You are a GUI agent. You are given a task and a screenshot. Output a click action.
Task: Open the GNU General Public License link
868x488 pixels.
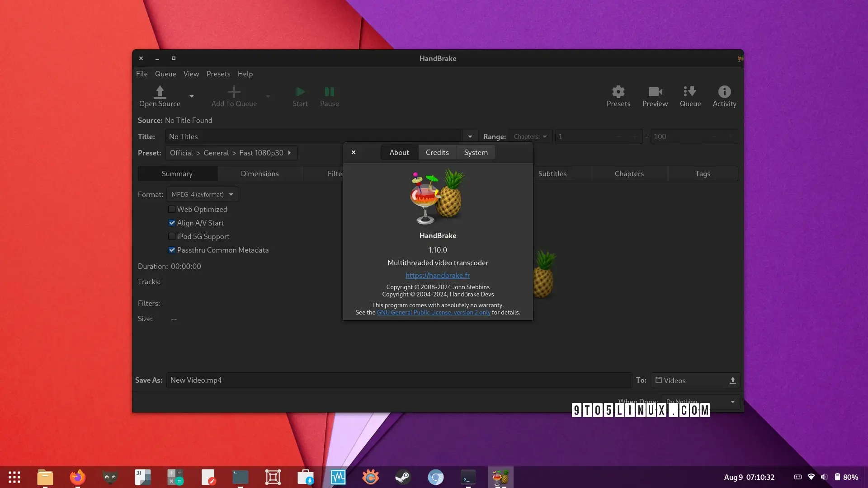(433, 312)
